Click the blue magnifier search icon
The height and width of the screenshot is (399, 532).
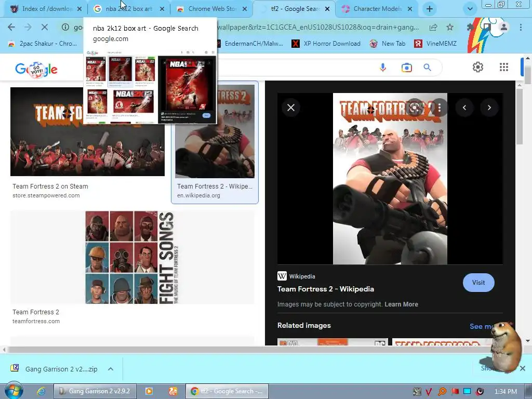coord(428,68)
